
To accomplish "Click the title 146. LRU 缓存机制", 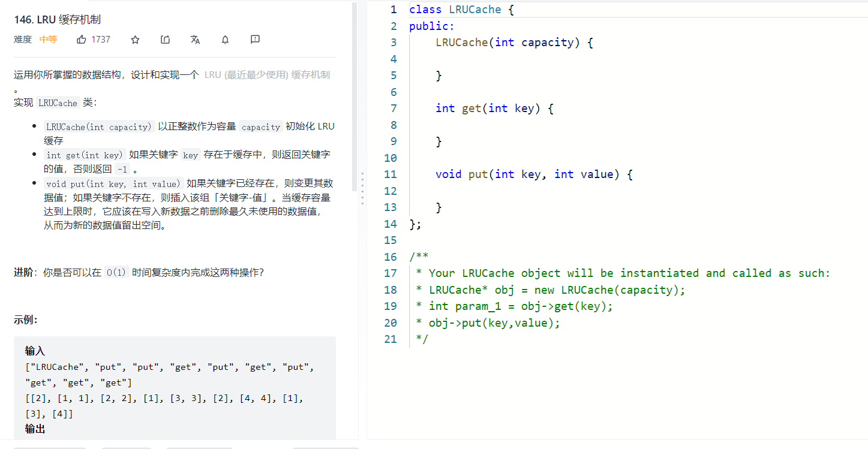I will pos(58,19).
